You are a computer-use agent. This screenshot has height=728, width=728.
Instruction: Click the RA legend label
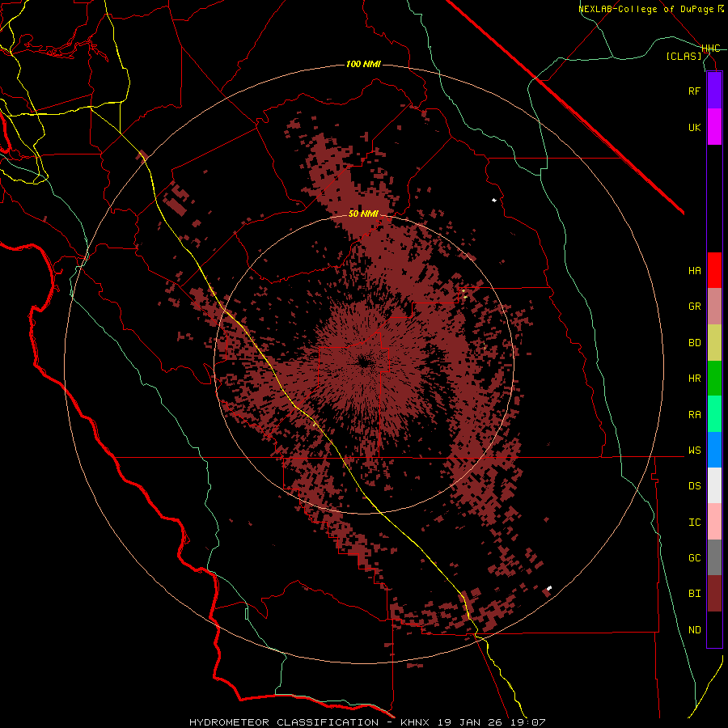694,415
